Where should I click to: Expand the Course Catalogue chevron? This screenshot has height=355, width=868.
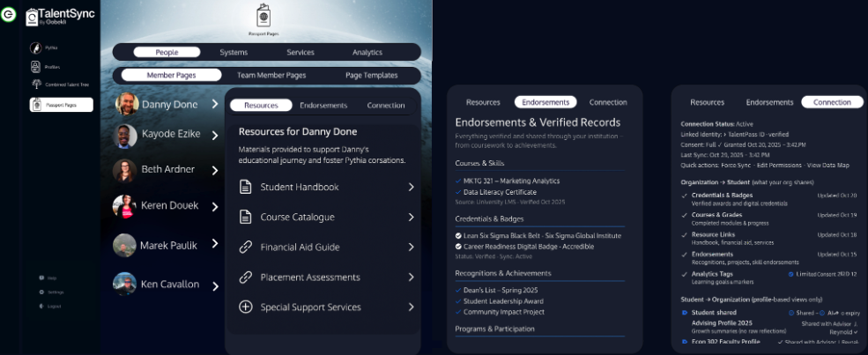click(x=411, y=218)
